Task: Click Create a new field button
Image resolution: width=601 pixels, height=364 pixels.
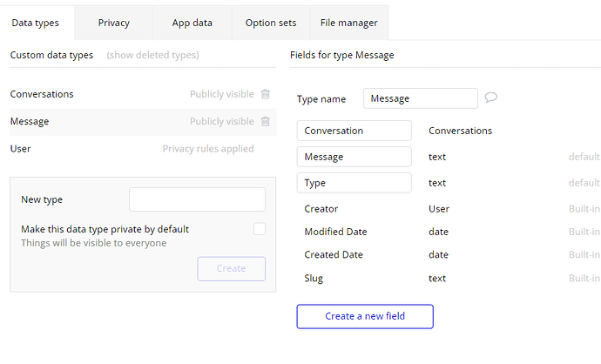Action: (x=365, y=316)
